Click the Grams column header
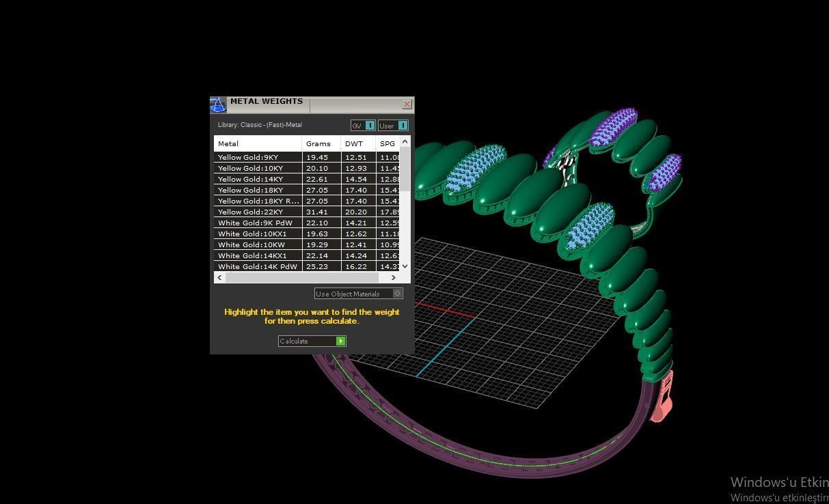Image resolution: width=829 pixels, height=504 pixels. point(321,143)
